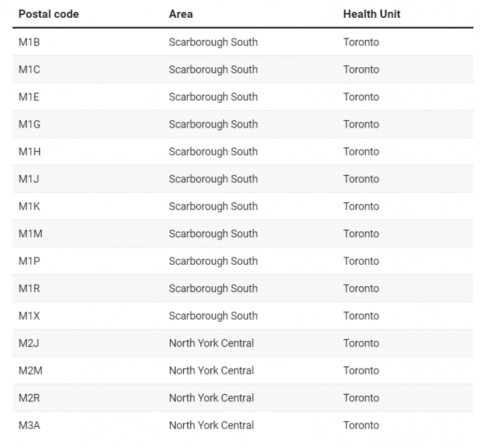Select the M1G postal code cell
The width and height of the screenshot is (480, 448).
29,124
